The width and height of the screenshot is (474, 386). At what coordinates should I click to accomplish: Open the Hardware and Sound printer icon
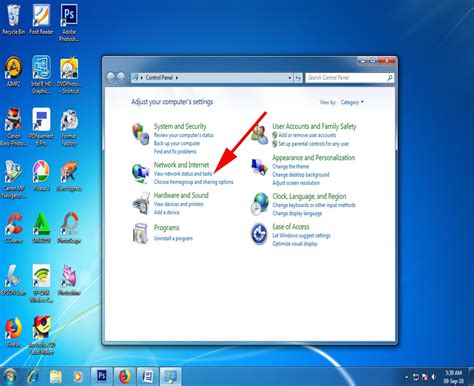pos(140,203)
